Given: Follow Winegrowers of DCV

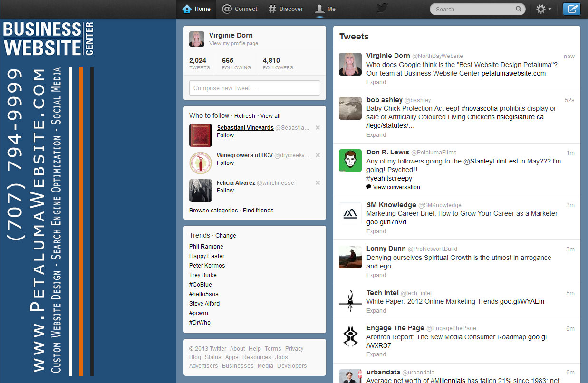Looking at the screenshot, I should (x=225, y=163).
